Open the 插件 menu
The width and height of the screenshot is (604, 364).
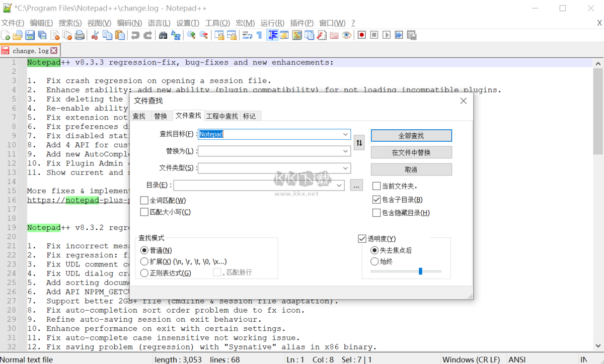(x=301, y=22)
